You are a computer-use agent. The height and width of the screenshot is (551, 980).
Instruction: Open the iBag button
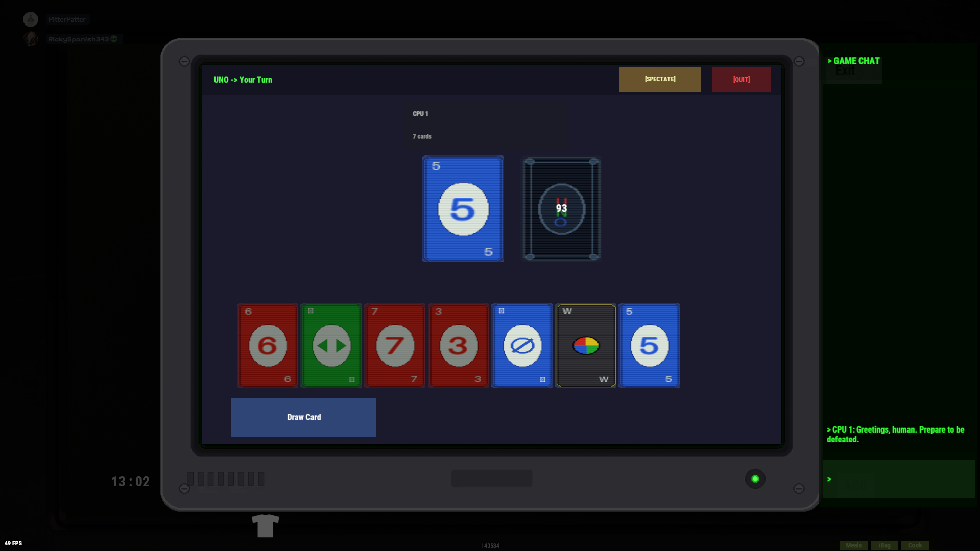tap(885, 545)
